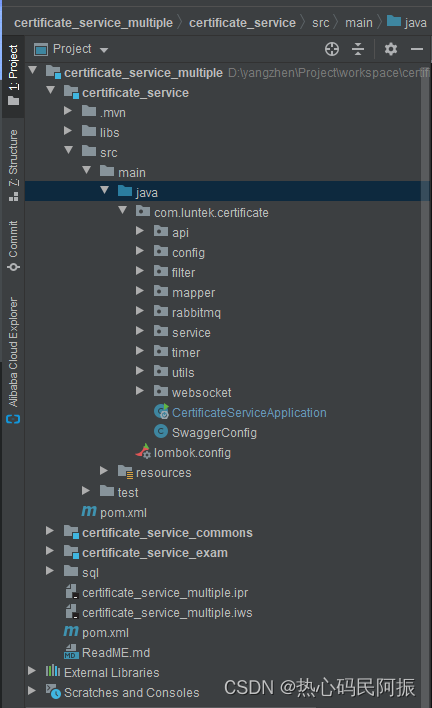Screen dimensions: 432x708
Task: Open pom.xml under certificate_service module
Action: tap(123, 512)
